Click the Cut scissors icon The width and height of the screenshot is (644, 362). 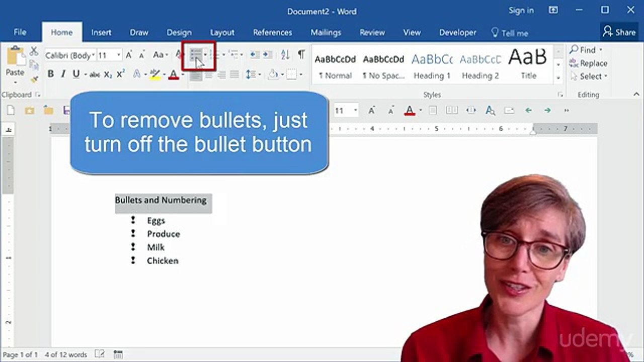coord(34,51)
